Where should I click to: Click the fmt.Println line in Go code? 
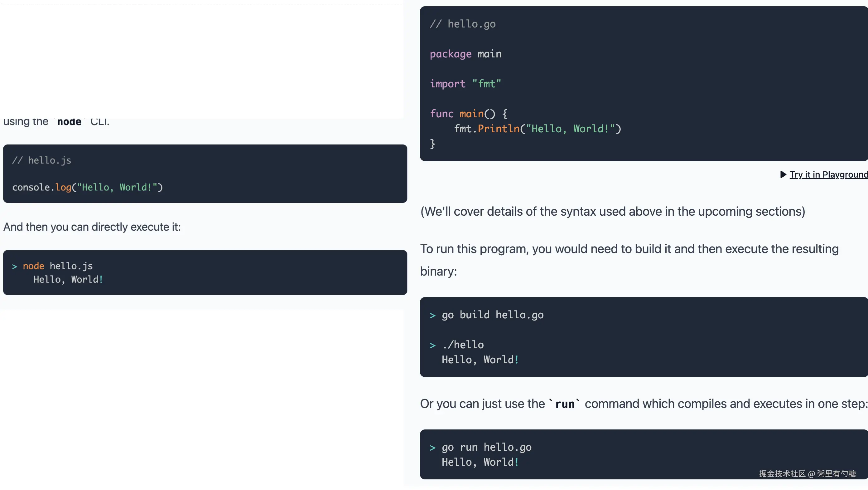(537, 129)
